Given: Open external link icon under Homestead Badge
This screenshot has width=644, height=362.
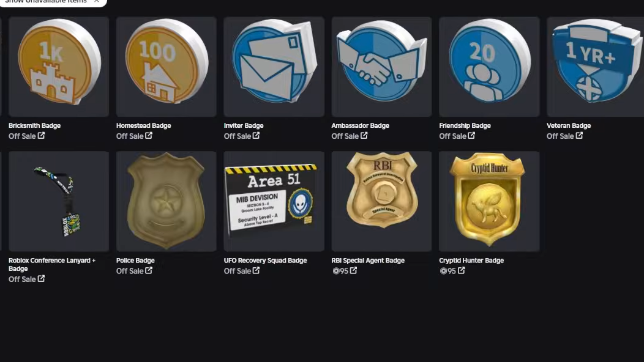Looking at the screenshot, I should (149, 135).
